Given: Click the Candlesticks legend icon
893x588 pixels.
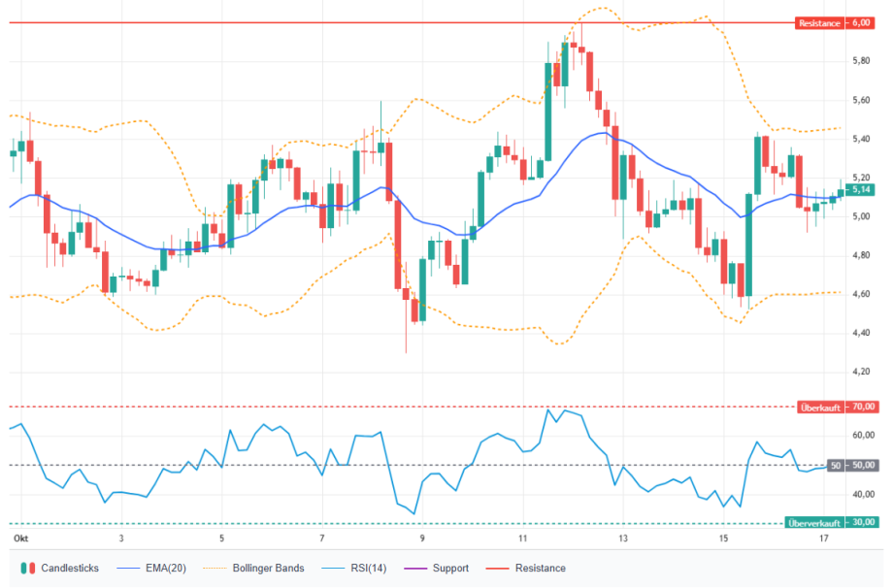Looking at the screenshot, I should (28, 568).
